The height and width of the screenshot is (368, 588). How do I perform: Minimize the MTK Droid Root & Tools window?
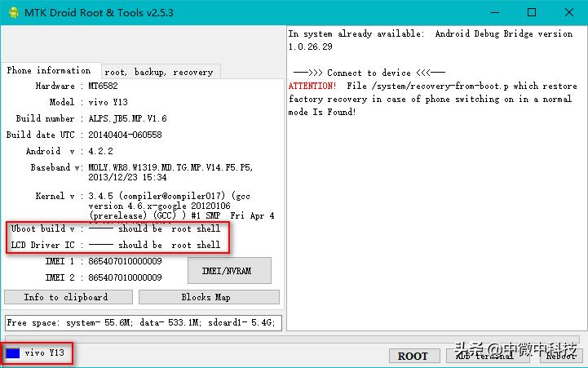(495, 12)
